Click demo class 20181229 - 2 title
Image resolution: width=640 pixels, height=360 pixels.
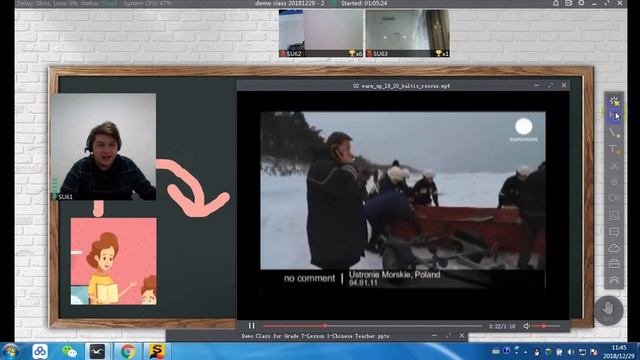click(290, 3)
